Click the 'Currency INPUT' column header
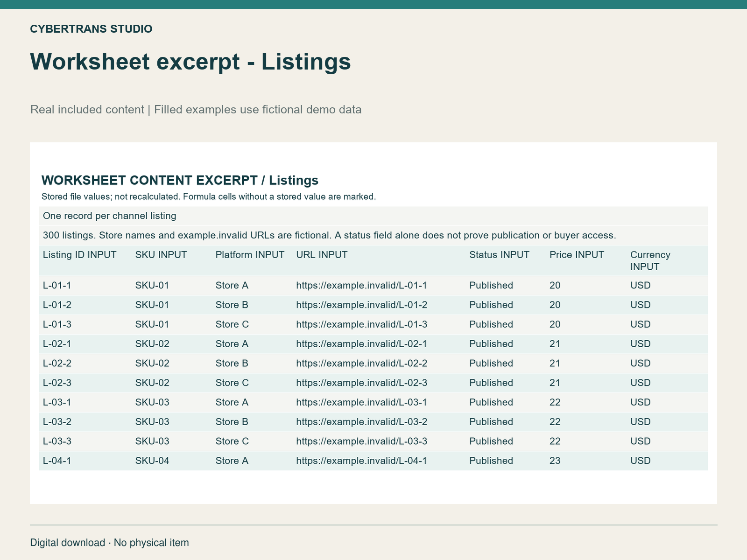 pyautogui.click(x=650, y=261)
